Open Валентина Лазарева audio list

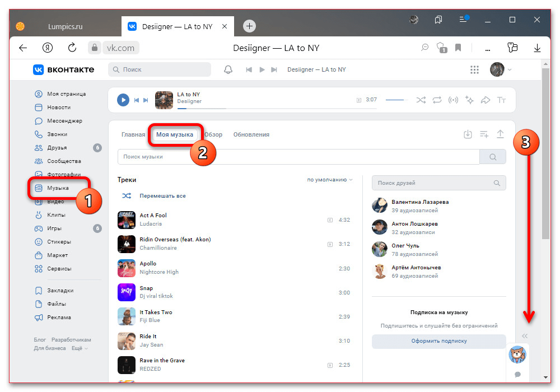(438, 206)
